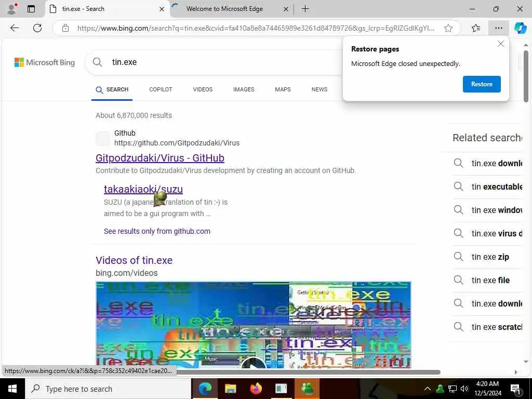
Task: Click the vertical page scrollbar thumb
Action: [x=526, y=76]
